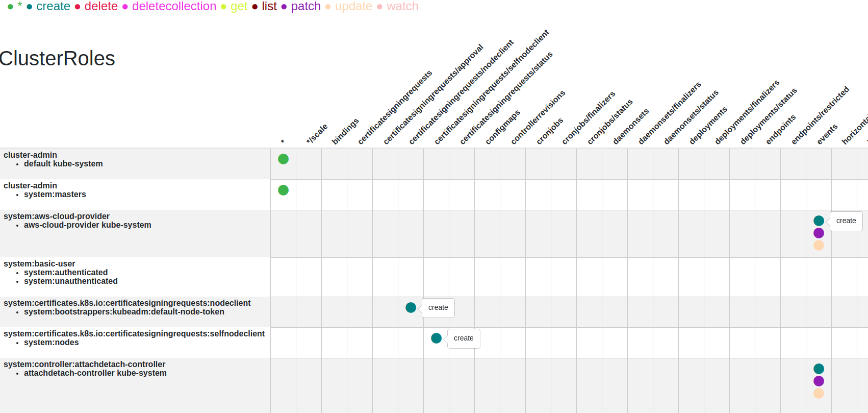This screenshot has height=413, width=868.
Task: Click the endpoints column header
Action: [x=781, y=130]
